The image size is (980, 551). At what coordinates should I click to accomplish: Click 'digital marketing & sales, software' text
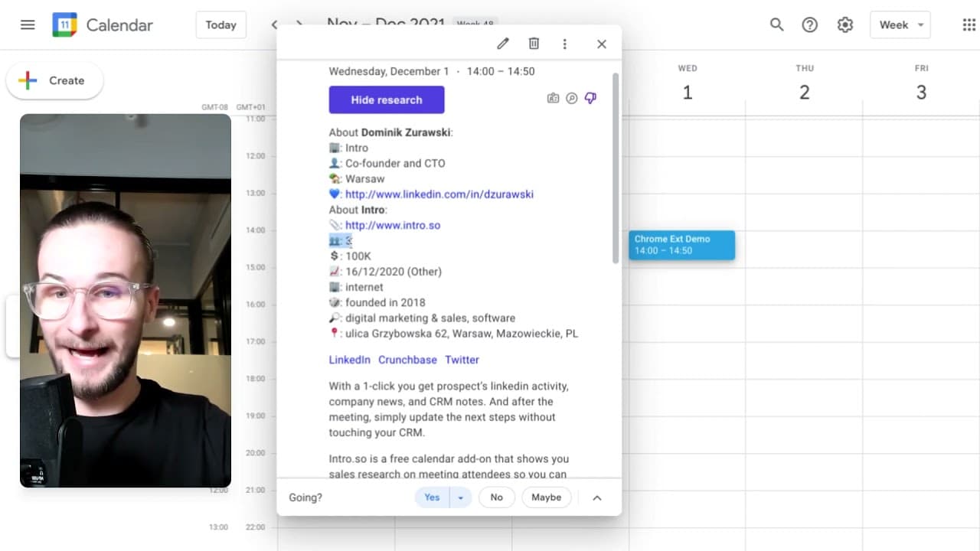coord(430,318)
